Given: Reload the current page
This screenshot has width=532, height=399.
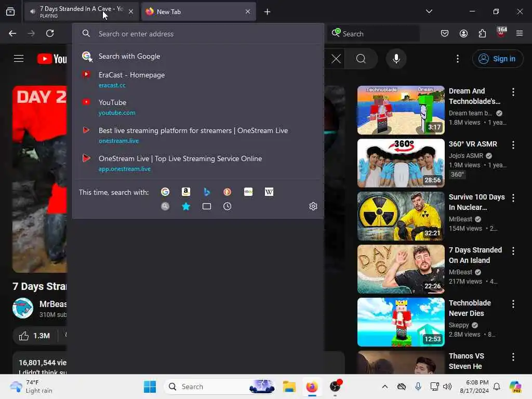Looking at the screenshot, I should pos(50,33).
